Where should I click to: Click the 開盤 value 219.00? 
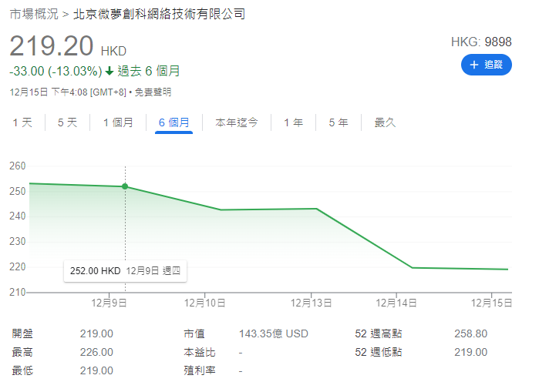coord(96,333)
